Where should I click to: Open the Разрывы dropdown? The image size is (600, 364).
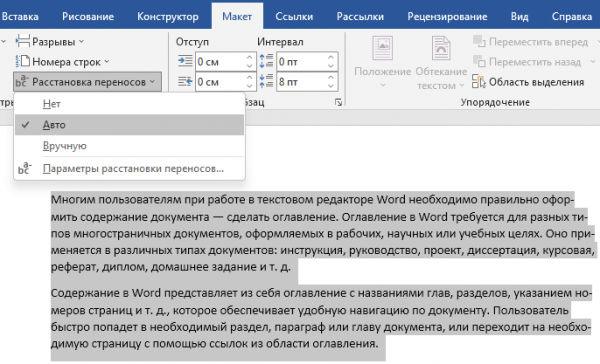point(50,41)
